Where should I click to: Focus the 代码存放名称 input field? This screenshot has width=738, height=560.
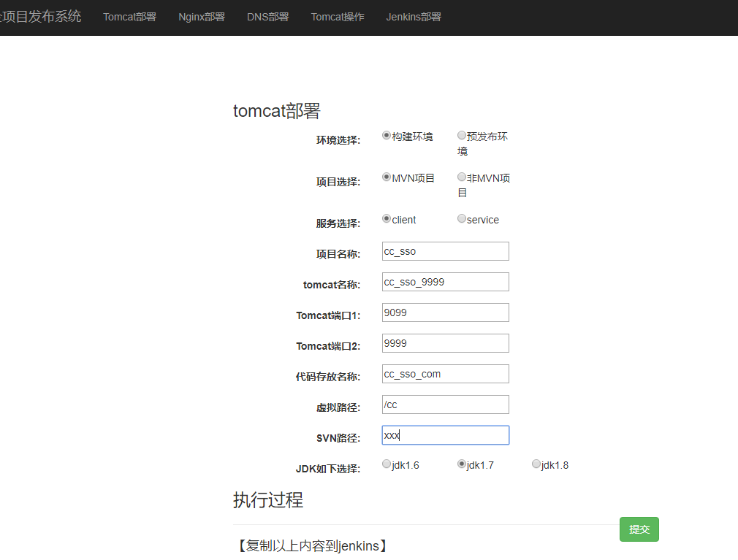coord(445,374)
